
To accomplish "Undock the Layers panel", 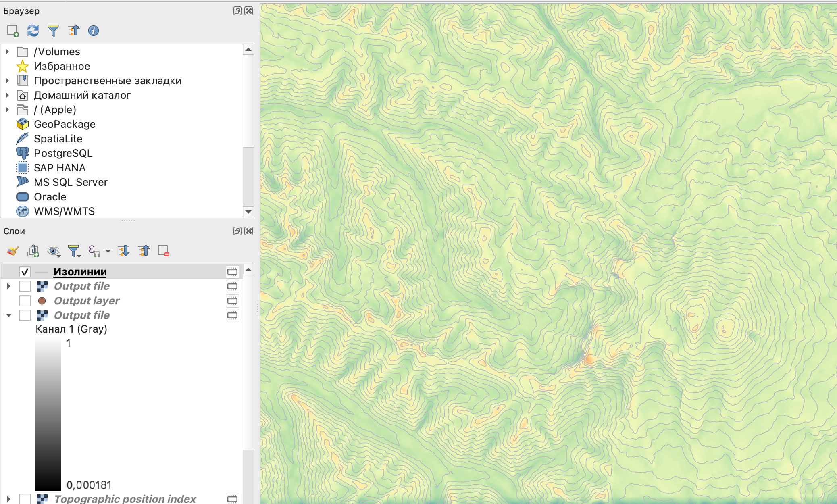I will coord(237,231).
